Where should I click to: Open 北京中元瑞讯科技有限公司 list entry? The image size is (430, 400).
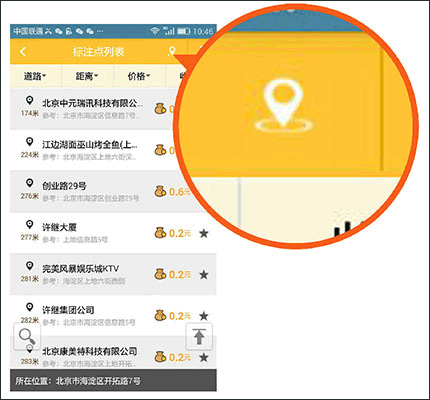[x=93, y=109]
